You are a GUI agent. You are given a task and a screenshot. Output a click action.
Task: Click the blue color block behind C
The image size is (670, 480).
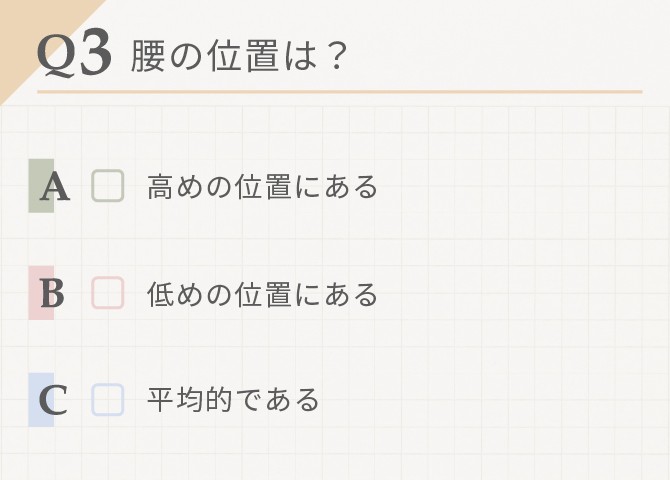tap(41, 400)
